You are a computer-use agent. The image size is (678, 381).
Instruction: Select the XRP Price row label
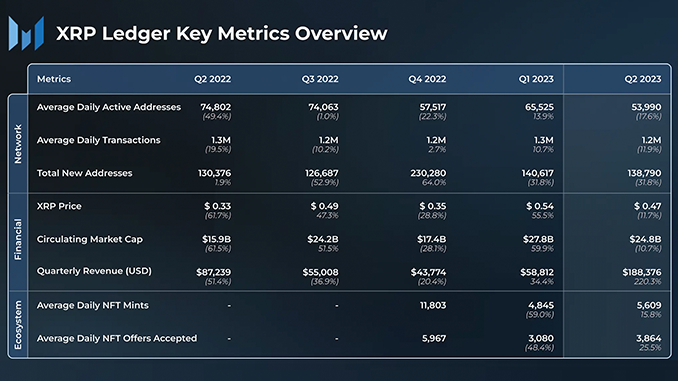(x=59, y=206)
